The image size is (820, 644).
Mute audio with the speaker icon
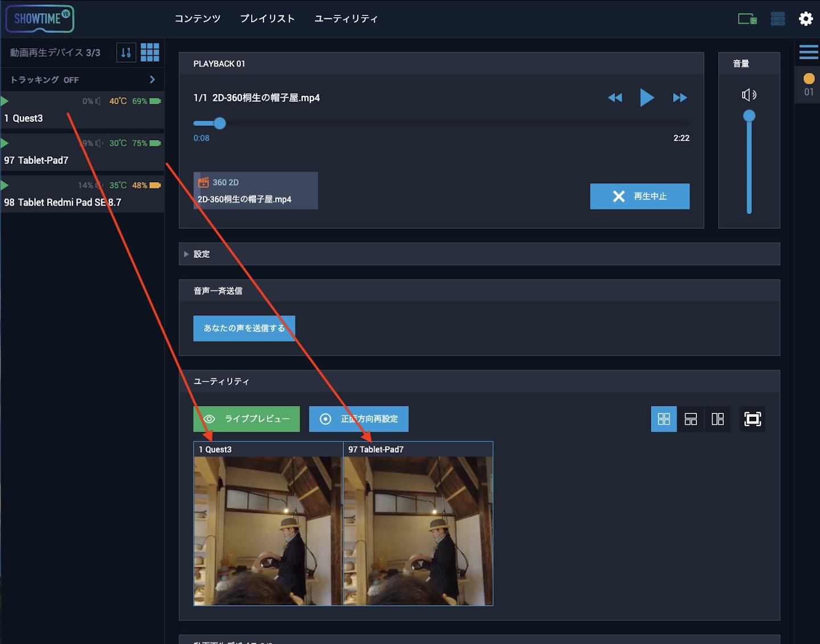click(749, 95)
